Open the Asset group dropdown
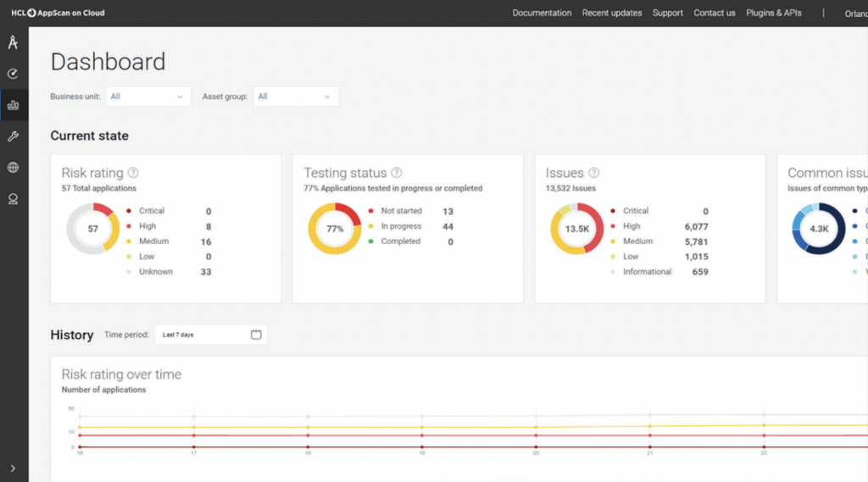Screen dimensions: 868x482 tap(296, 97)
